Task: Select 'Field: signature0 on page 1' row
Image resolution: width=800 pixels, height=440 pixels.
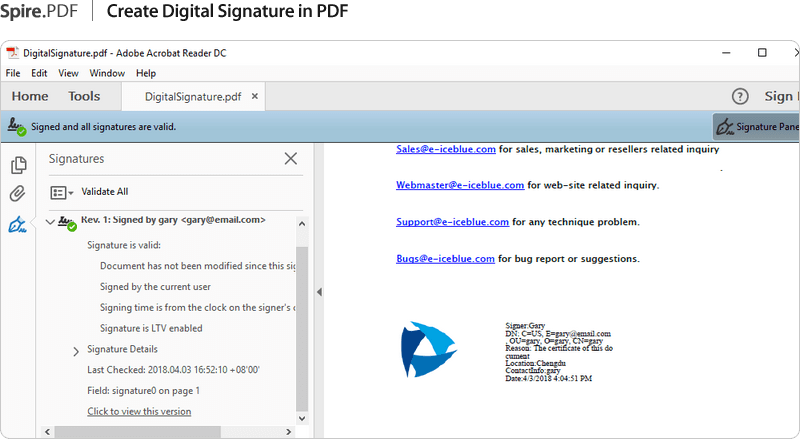Action: pos(143,390)
